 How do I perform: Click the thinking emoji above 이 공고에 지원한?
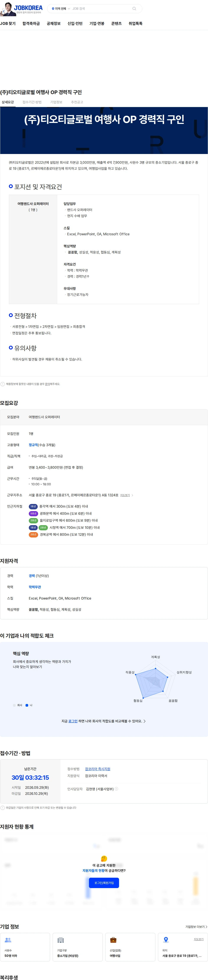coord(104,859)
